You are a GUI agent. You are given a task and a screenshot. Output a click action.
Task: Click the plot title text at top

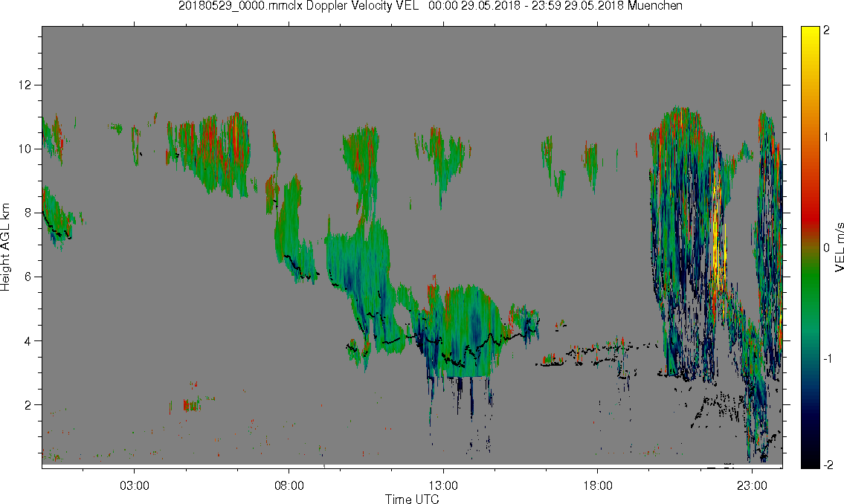coord(430,6)
